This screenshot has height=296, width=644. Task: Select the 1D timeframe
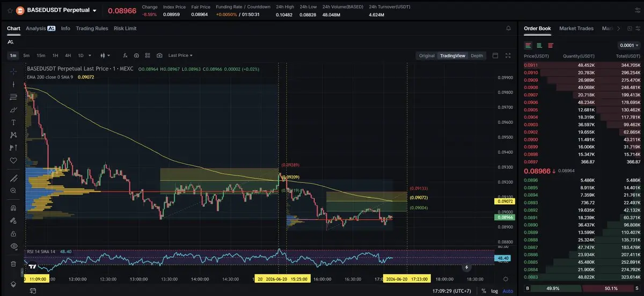(x=80, y=55)
